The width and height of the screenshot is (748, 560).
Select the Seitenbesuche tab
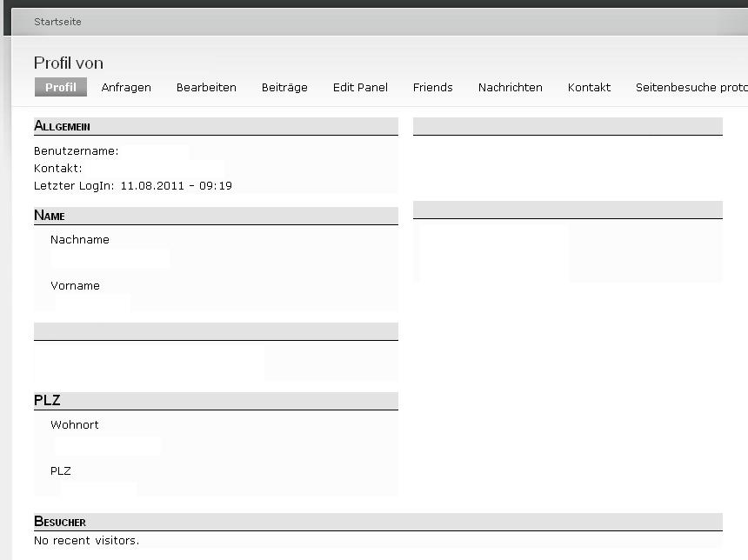[691, 88]
